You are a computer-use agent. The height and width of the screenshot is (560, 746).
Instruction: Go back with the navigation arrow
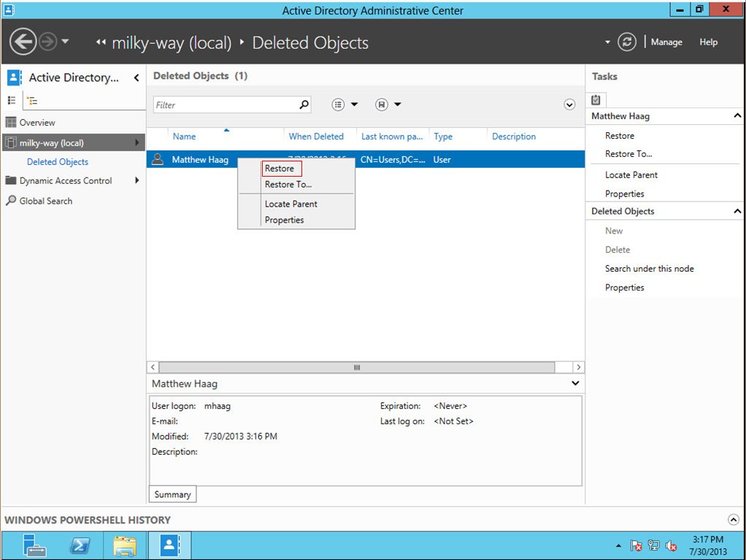point(23,42)
